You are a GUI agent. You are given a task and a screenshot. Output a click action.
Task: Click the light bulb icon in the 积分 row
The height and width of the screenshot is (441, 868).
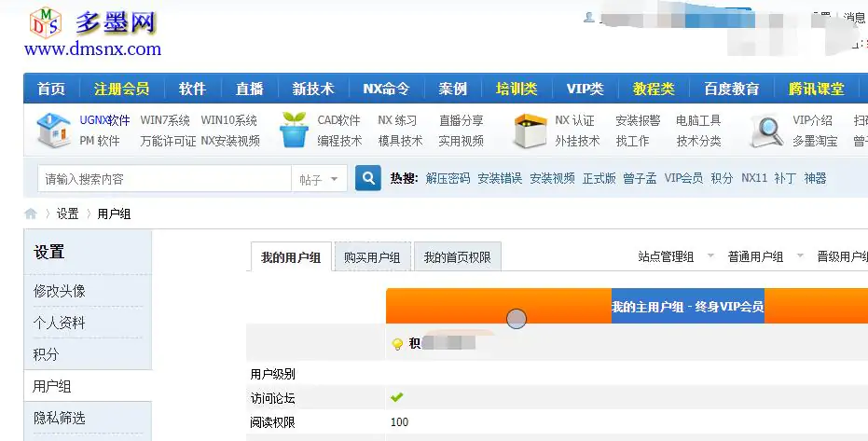(397, 344)
